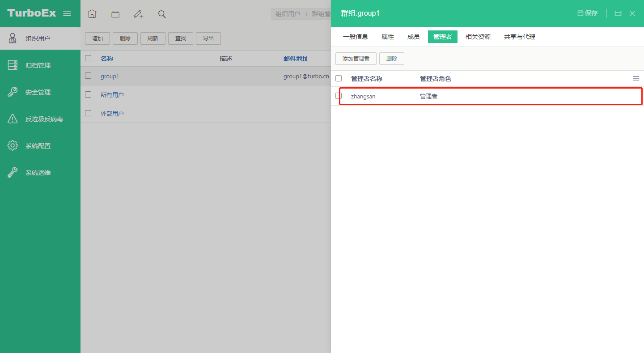Open the group1 link in list
The width and height of the screenshot is (644, 353).
coord(110,77)
